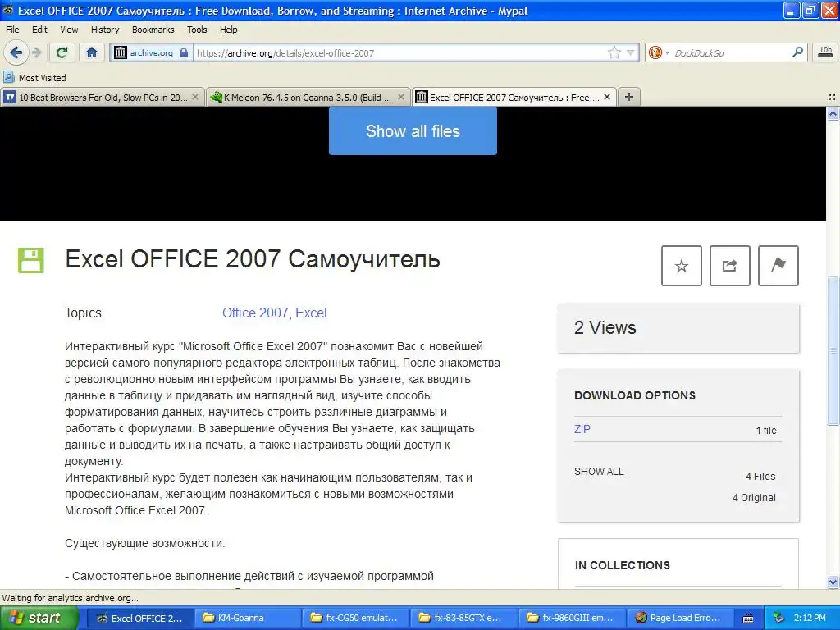Open the File menu

point(11,30)
